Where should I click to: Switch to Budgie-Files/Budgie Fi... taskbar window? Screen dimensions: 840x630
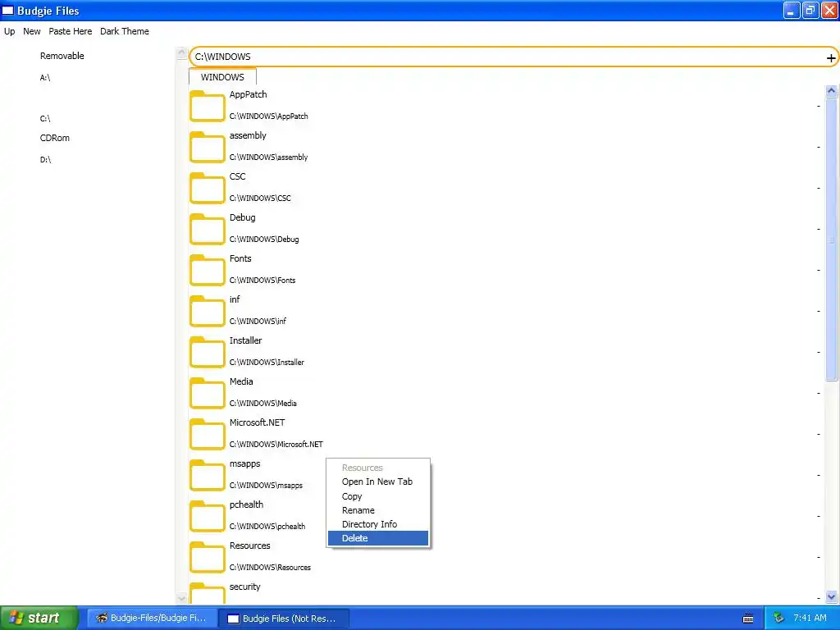click(x=152, y=619)
